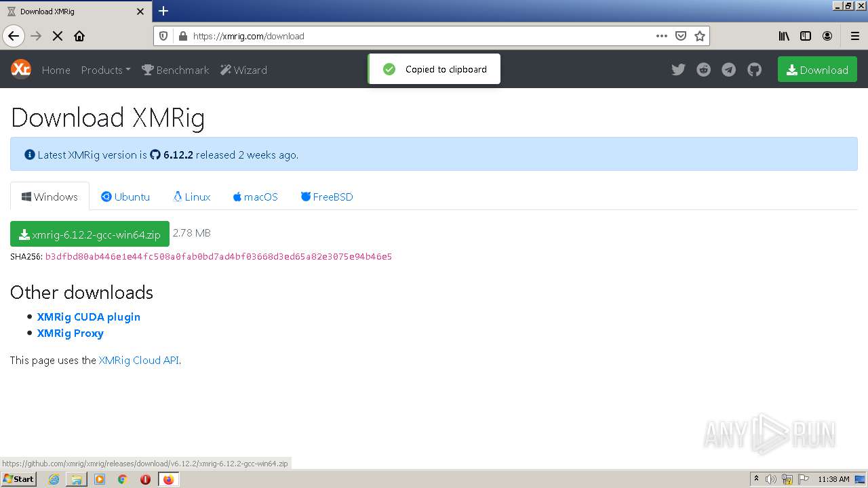Click the browser forward arrow
The width and height of the screenshot is (868, 488).
36,36
